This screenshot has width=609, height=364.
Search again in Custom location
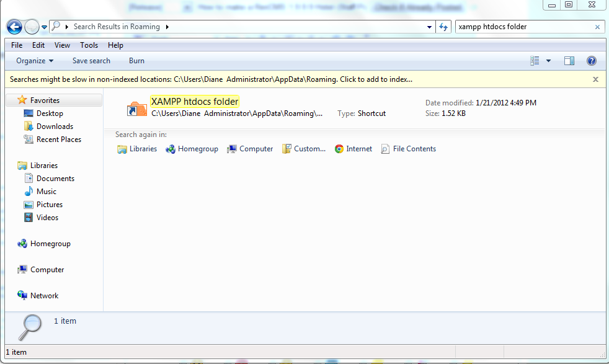click(304, 149)
